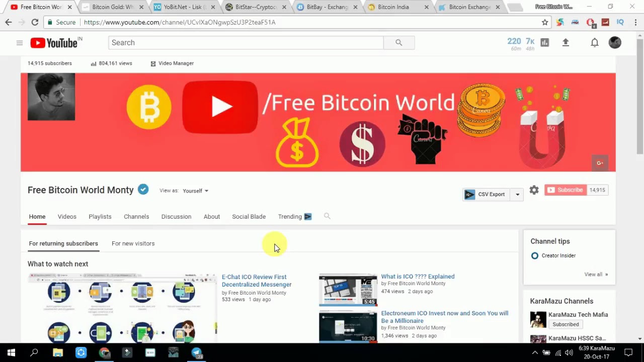Click the browser address bar URL
Screen dimensions: 644x362
[180, 22]
